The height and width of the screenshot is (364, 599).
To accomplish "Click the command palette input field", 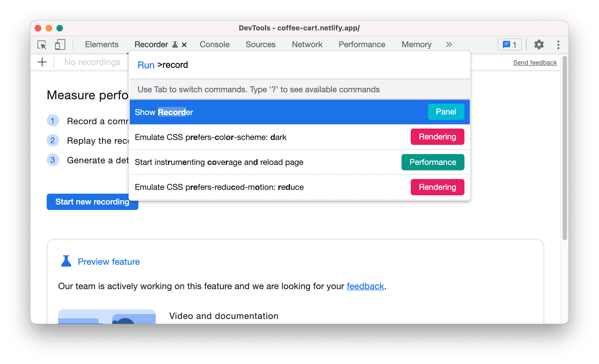I will click(299, 65).
